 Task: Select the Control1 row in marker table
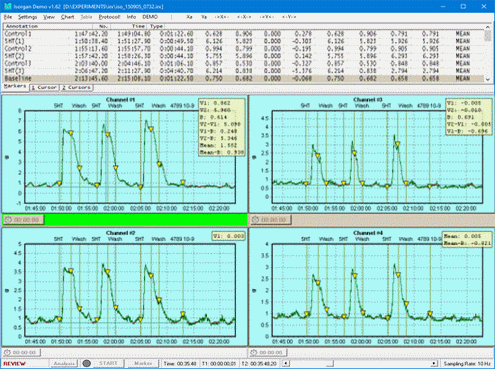pos(244,34)
